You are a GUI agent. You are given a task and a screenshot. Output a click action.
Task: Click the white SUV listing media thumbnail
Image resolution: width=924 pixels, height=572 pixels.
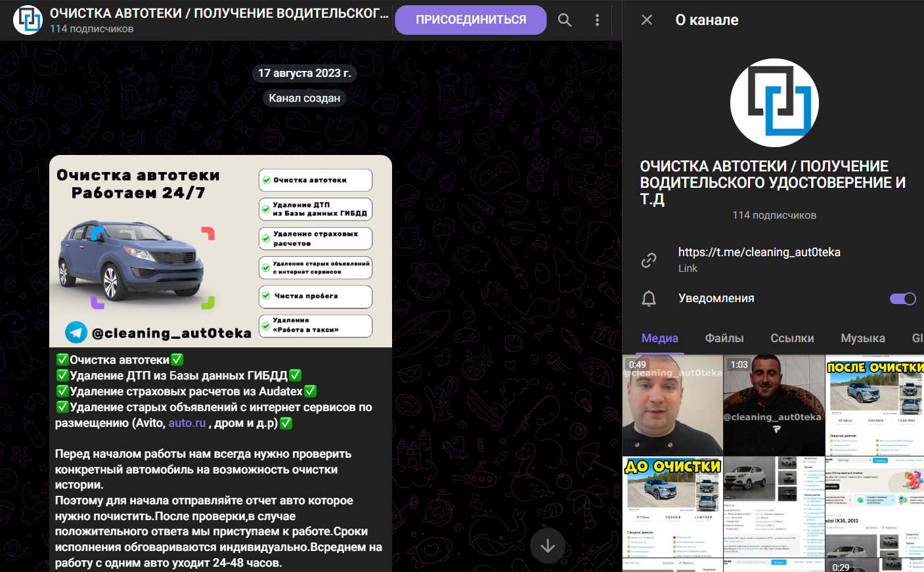[774, 507]
